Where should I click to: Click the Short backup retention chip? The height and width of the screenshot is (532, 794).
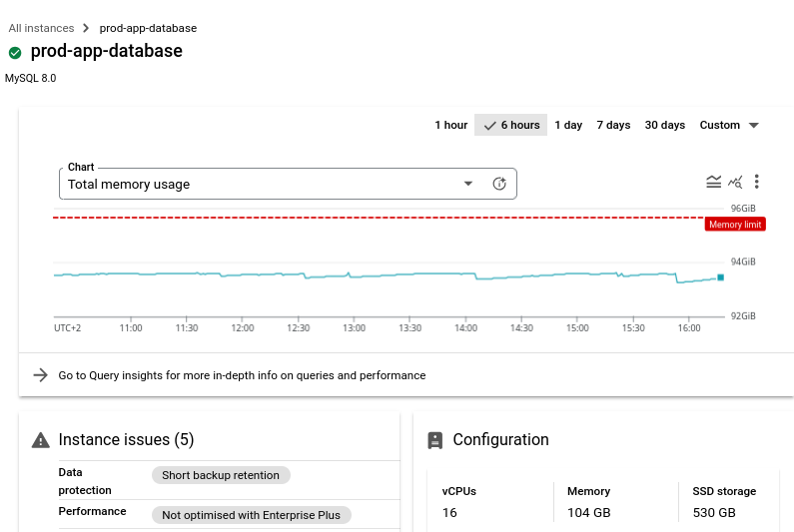[221, 475]
